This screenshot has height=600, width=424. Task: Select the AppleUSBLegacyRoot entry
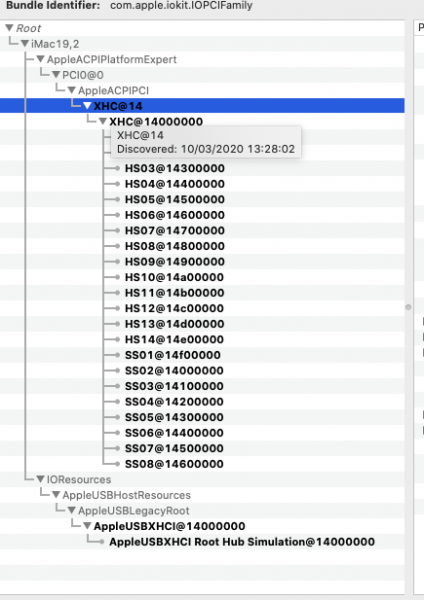(134, 510)
